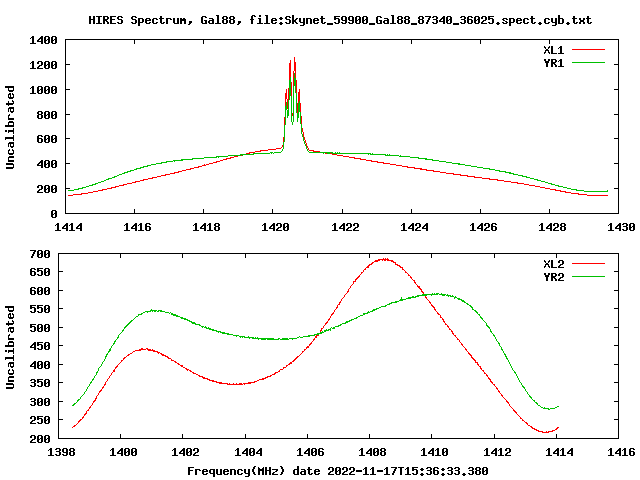Click the 1416 tick label on top plot
640x480 pixels.
click(137, 227)
